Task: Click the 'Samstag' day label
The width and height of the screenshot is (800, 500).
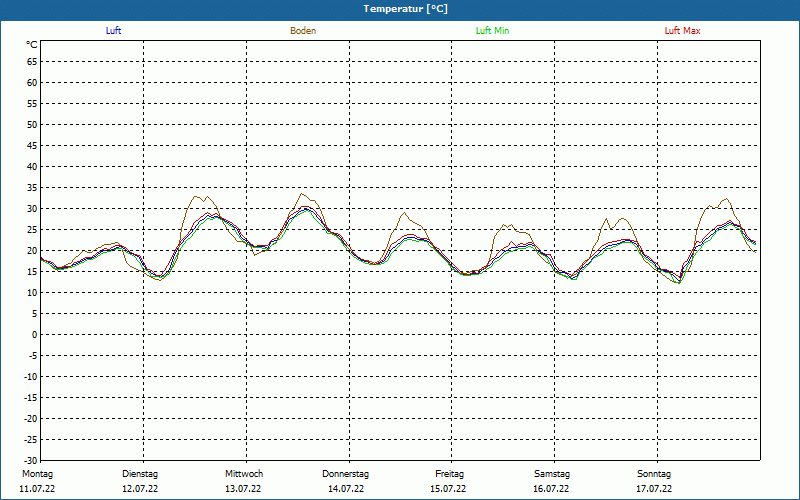Action: click(x=552, y=474)
